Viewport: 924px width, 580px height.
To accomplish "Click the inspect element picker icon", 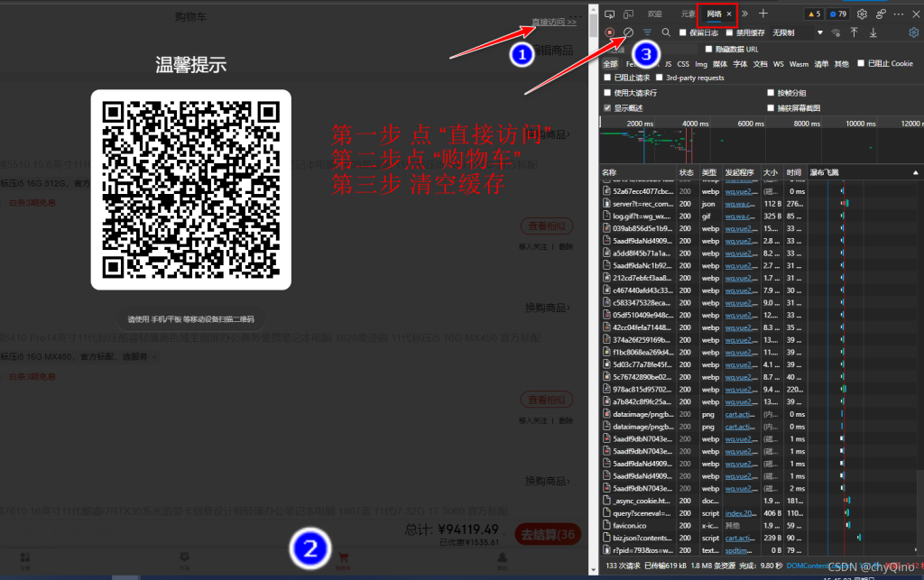I will pos(609,14).
